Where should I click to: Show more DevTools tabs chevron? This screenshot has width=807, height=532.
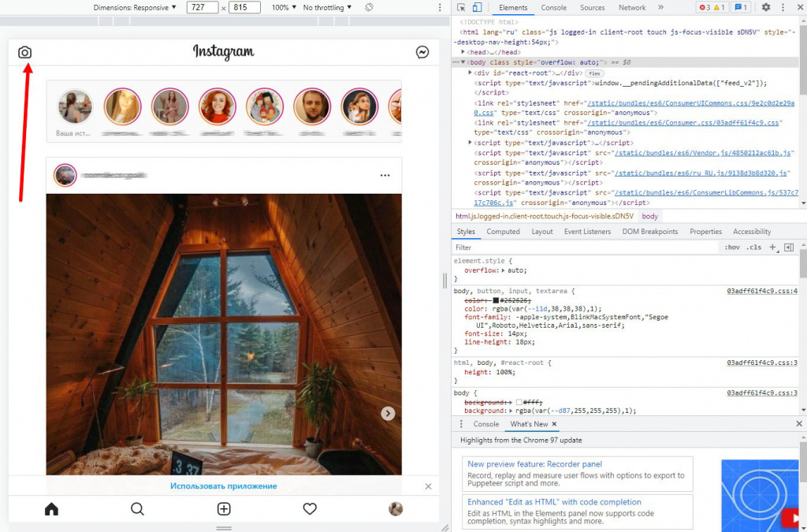pyautogui.click(x=661, y=8)
